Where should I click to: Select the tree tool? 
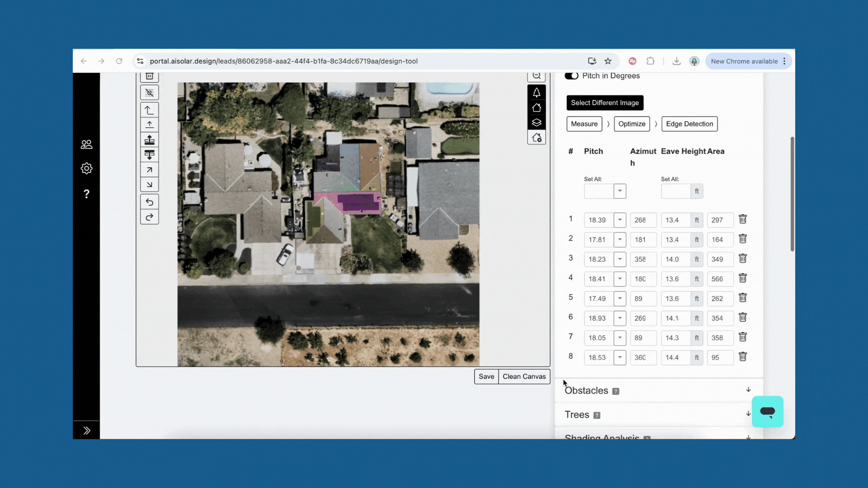tap(537, 93)
